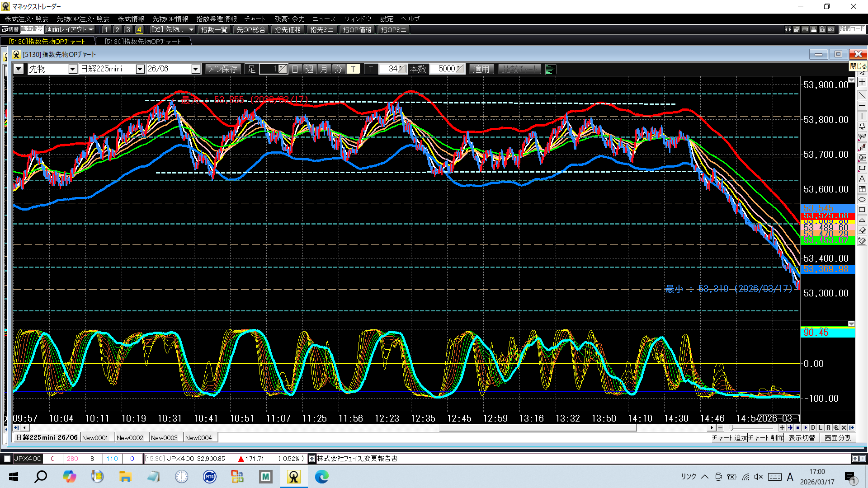
Task: Click the チャート追加 button
Action: 729,438
